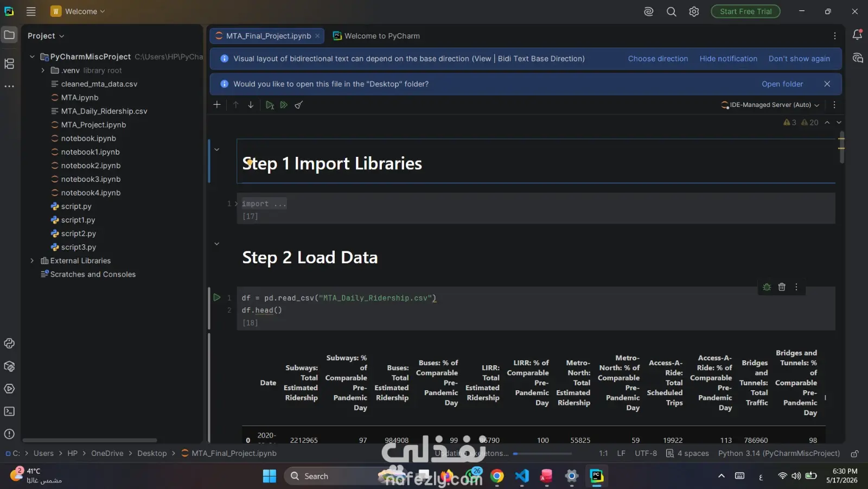Open cell more-actions menu
Screen dimensions: 868x489
click(796, 287)
